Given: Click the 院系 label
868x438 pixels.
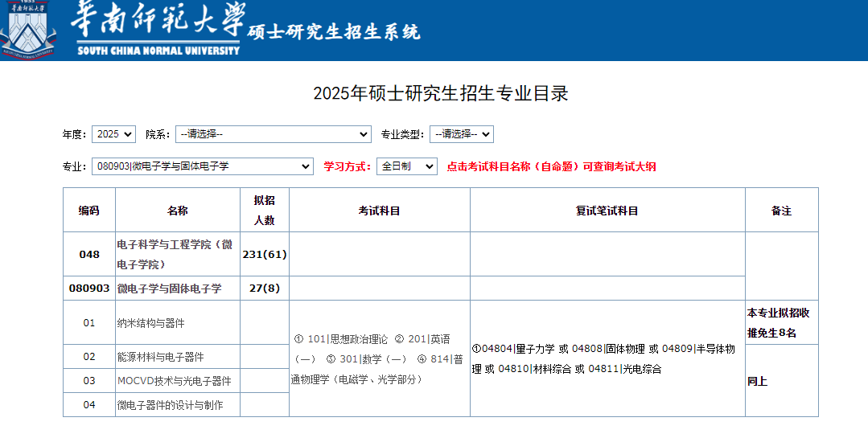Looking at the screenshot, I should (x=158, y=134).
